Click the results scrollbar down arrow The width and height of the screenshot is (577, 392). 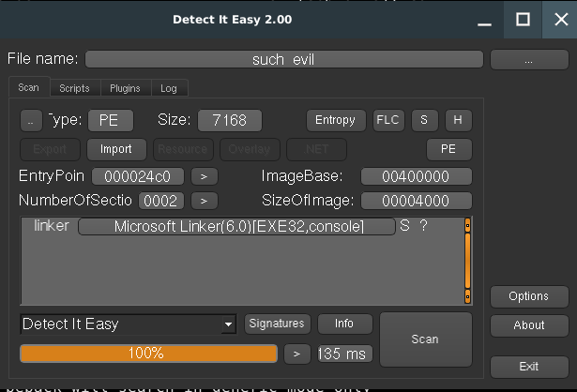pos(468,296)
